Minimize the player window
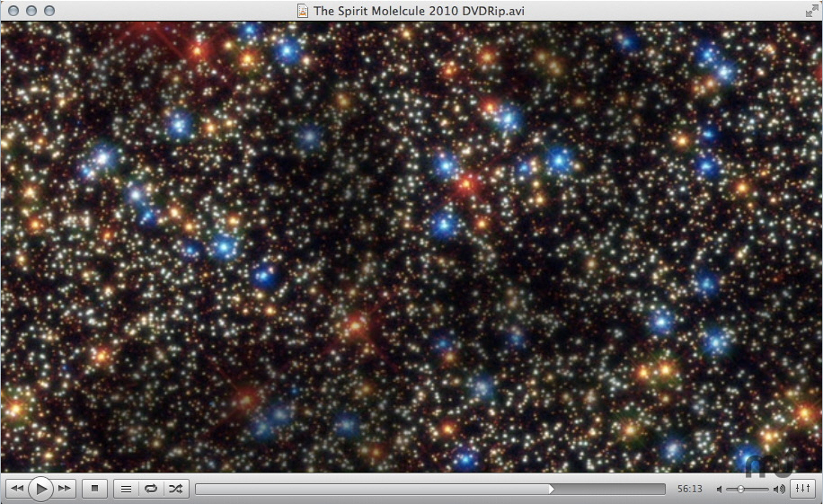Viewport: 823px width, 504px height. (x=31, y=11)
